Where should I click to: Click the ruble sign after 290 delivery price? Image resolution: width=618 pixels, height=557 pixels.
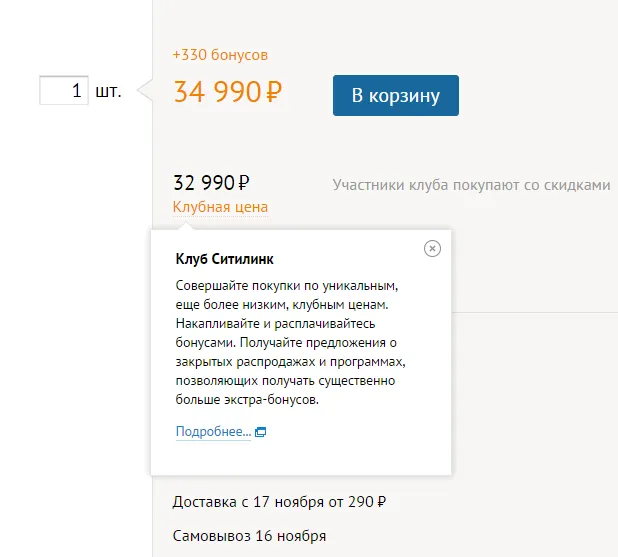point(382,502)
